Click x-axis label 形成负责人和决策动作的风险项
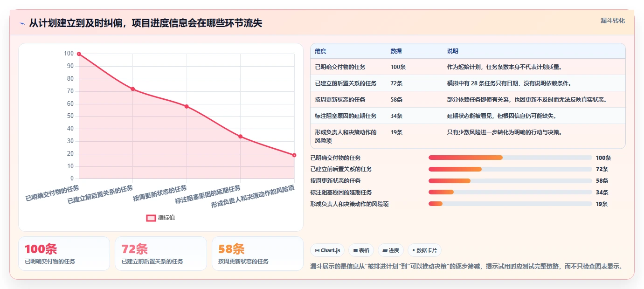Image resolution: width=644 pixels, height=289 pixels. pyautogui.click(x=253, y=196)
